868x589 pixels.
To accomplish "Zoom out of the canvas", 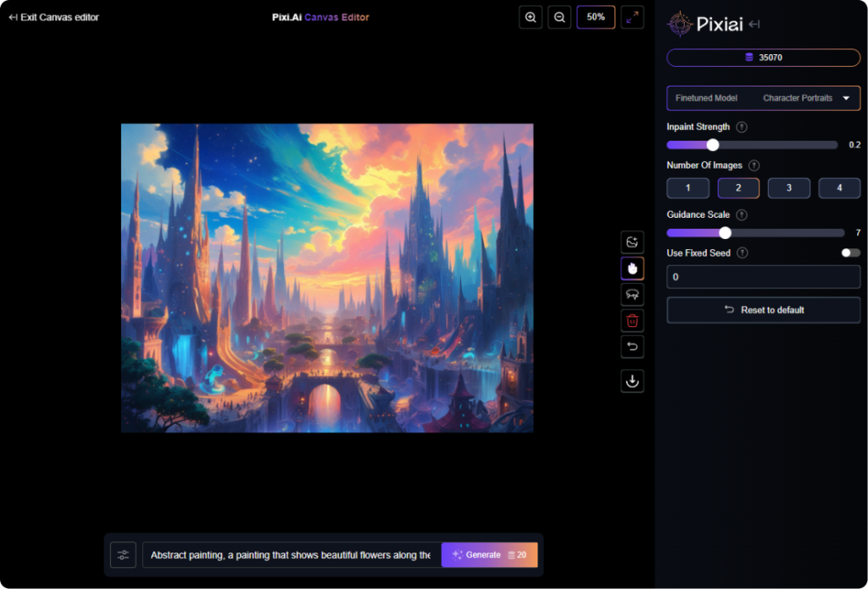I will (559, 17).
